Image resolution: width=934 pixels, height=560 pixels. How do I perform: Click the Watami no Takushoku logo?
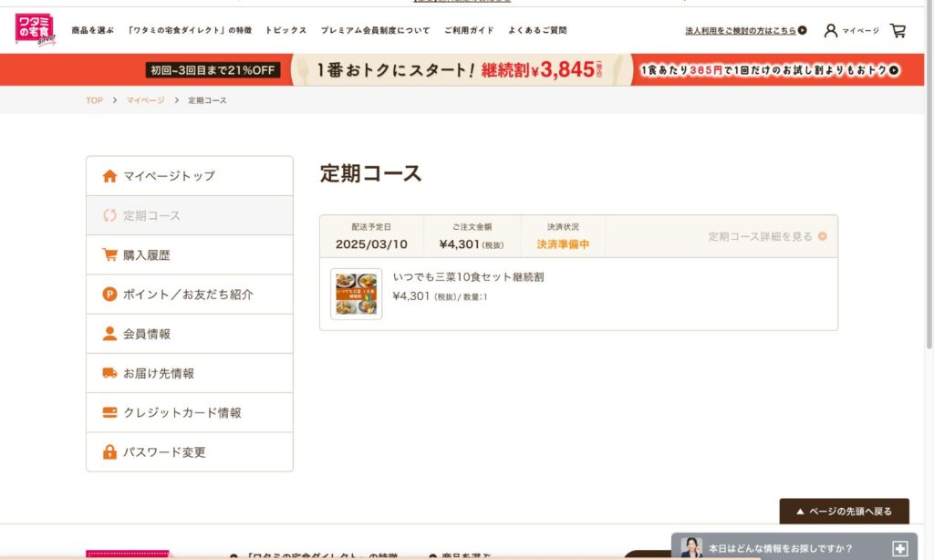35,30
